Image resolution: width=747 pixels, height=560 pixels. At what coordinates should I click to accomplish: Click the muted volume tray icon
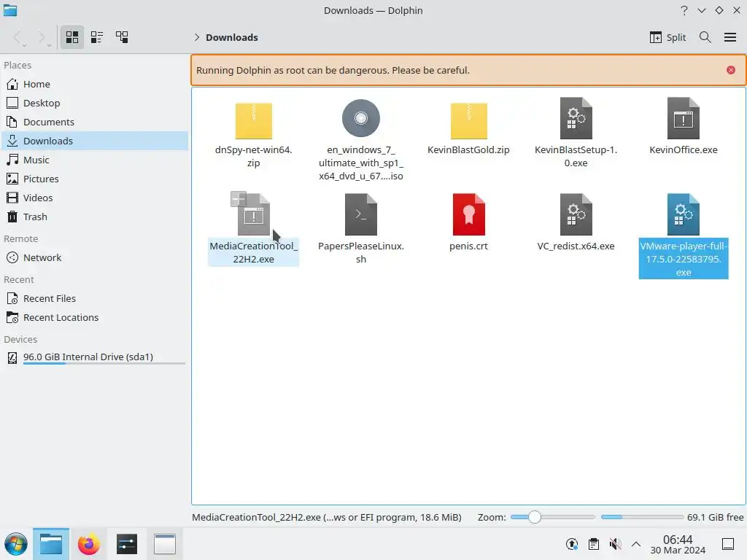[x=615, y=544]
